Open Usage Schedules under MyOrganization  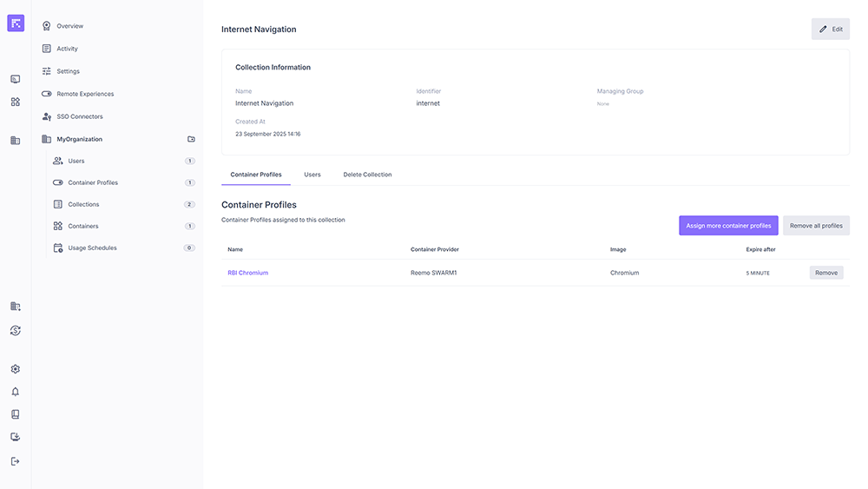[x=92, y=248]
